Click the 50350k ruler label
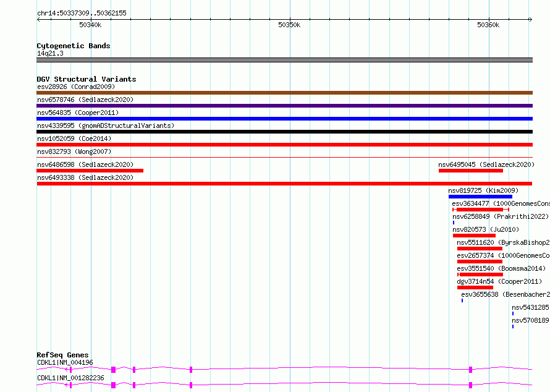This screenshot has height=392, width=550. tap(289, 25)
